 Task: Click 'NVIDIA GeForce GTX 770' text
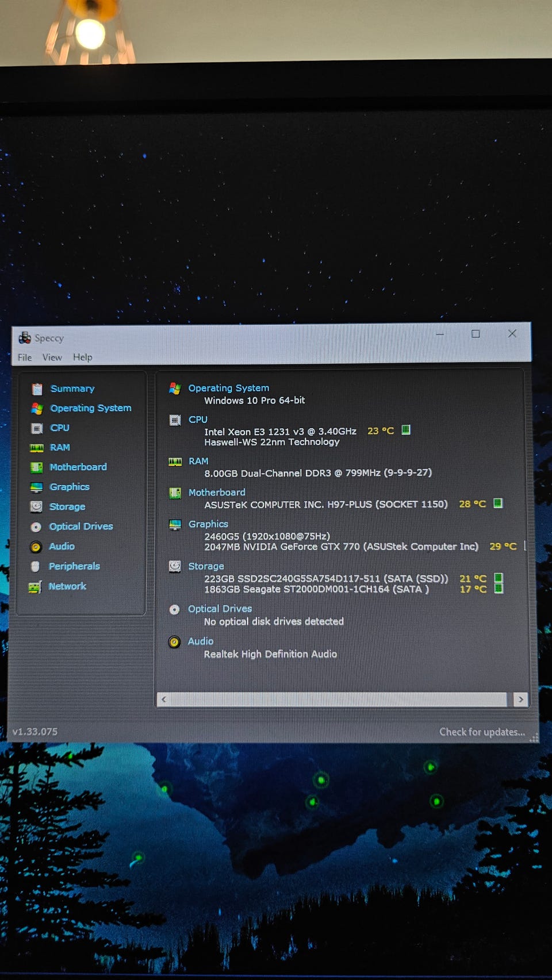(301, 546)
